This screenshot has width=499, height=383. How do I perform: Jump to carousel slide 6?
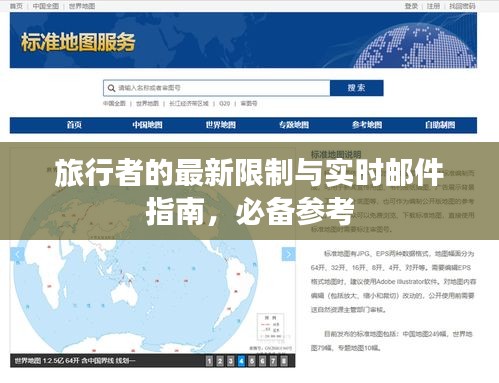263,361
